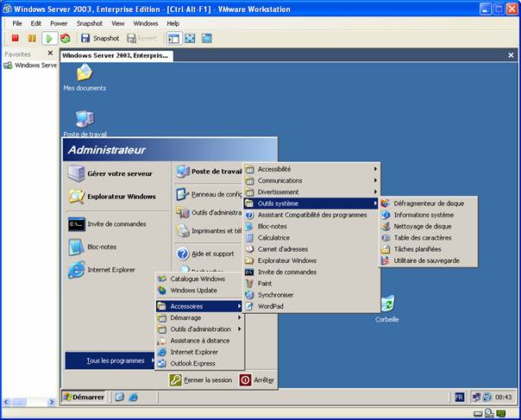Toggle the Favorites sidebar view icon
The width and height of the screenshot is (521, 420).
pos(173,39)
